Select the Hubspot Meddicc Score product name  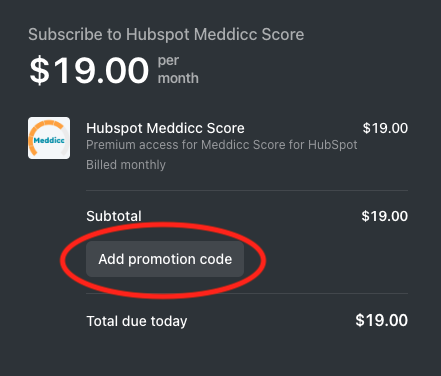pyautogui.click(x=165, y=128)
